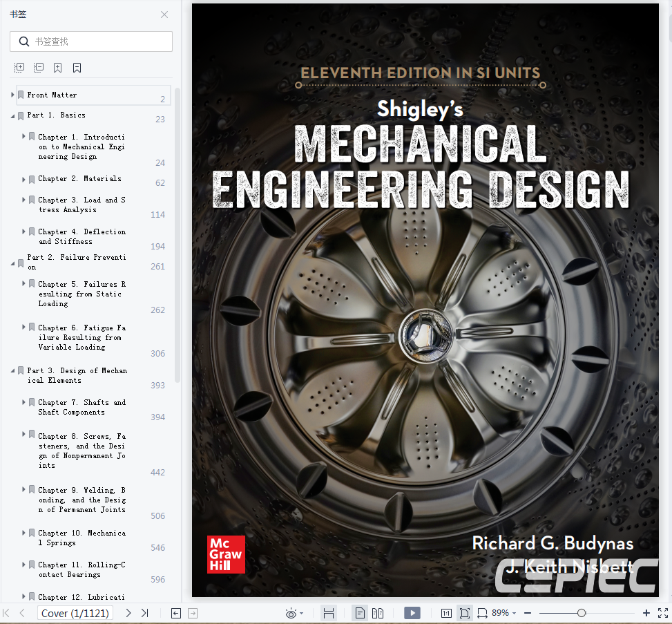Image resolution: width=672 pixels, height=624 pixels.
Task: Click the next view forward arrow icon
Action: [193, 613]
